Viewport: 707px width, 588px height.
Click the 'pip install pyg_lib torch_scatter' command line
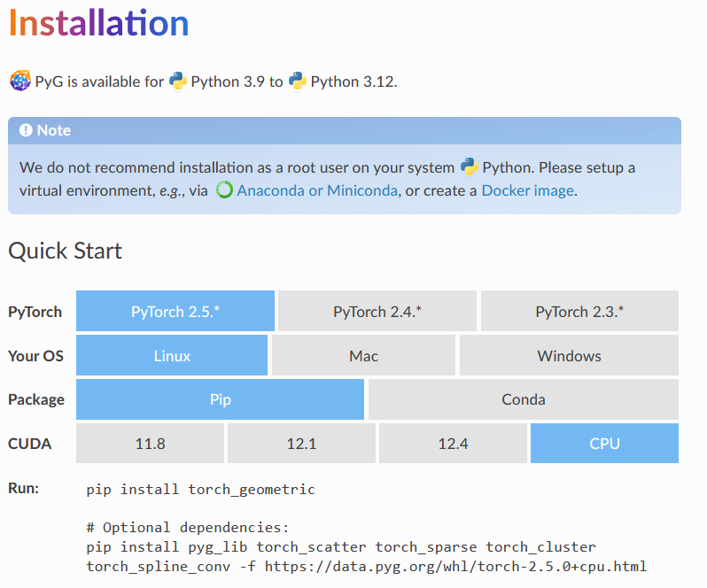click(341, 546)
